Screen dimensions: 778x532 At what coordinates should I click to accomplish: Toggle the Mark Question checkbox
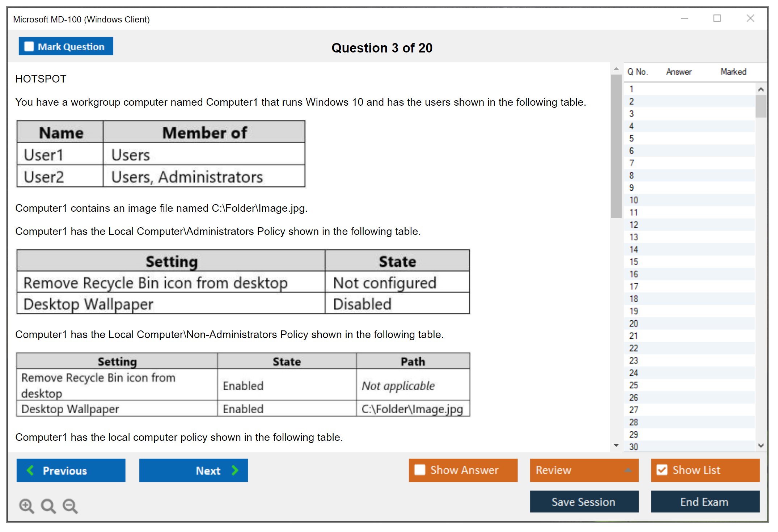coord(29,47)
